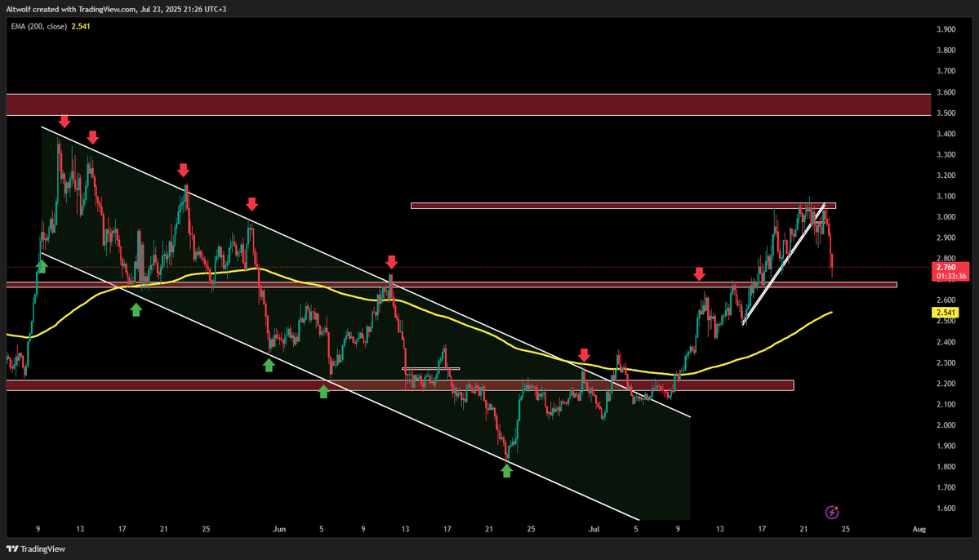Viewport: 979px width, 560px height.
Task: Click the 3.100 price axis label
Action: [x=946, y=196]
